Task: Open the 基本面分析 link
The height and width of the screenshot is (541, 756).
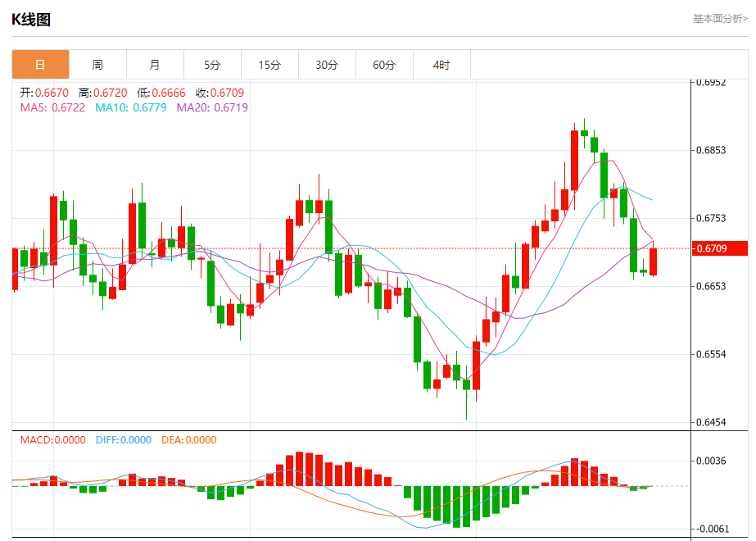Action: click(720, 18)
